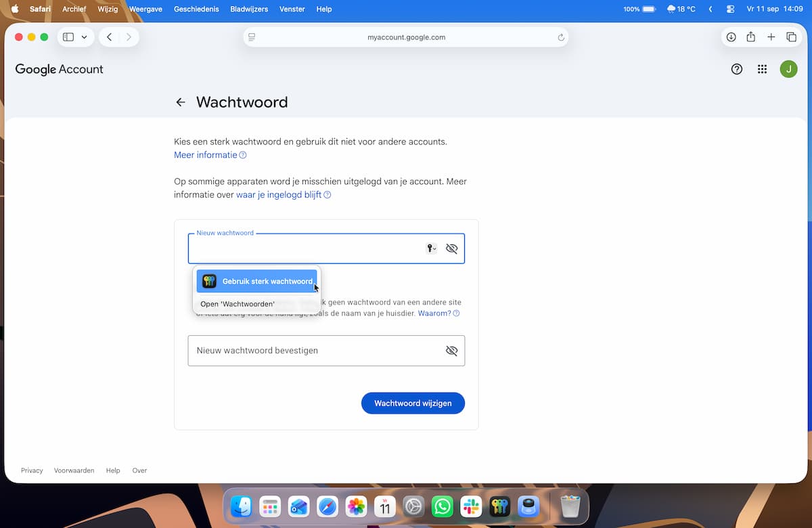This screenshot has height=528, width=812.
Task: Open Outlook from Dock
Action: [x=298, y=506]
